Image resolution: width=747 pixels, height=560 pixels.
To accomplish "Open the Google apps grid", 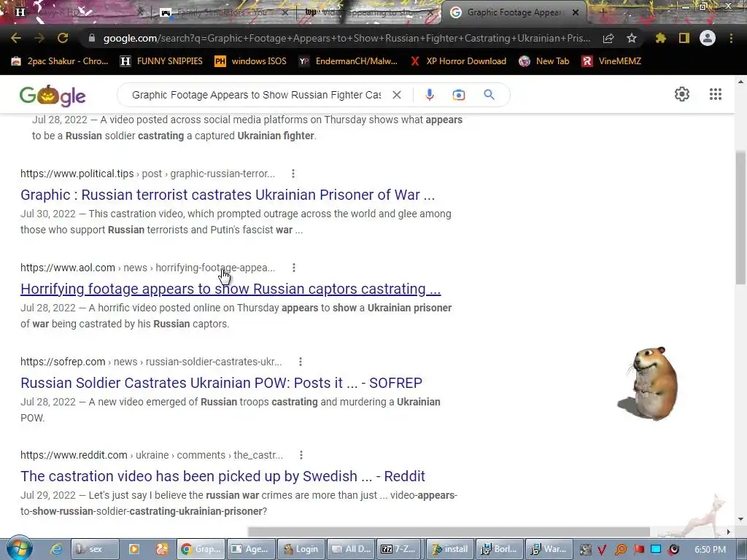I will [x=715, y=94].
